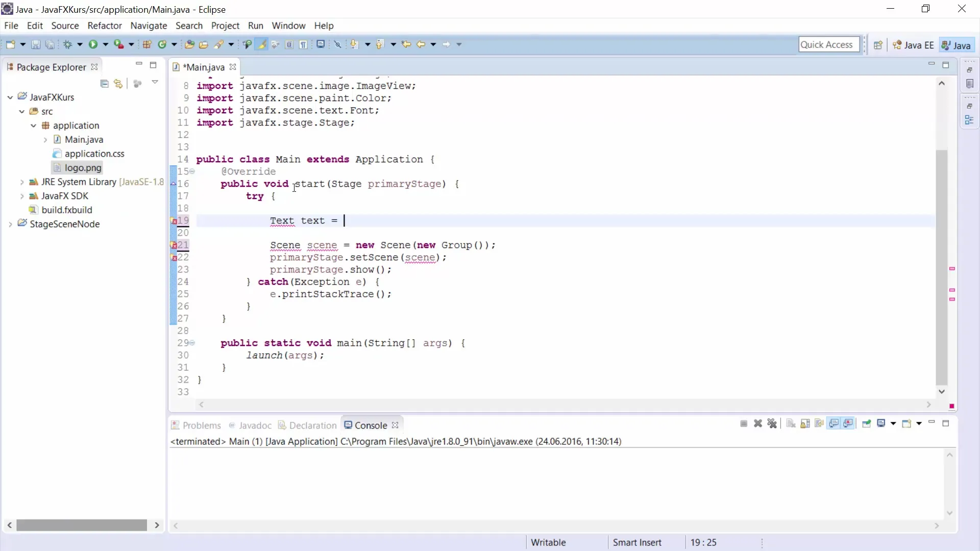980x551 pixels.
Task: Open the Project menu
Action: click(x=225, y=26)
